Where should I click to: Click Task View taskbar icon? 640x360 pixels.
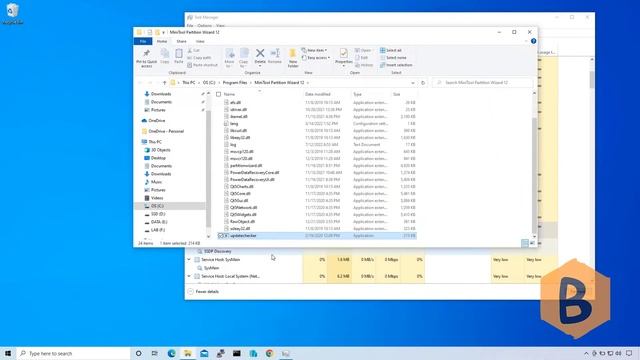click(155, 353)
